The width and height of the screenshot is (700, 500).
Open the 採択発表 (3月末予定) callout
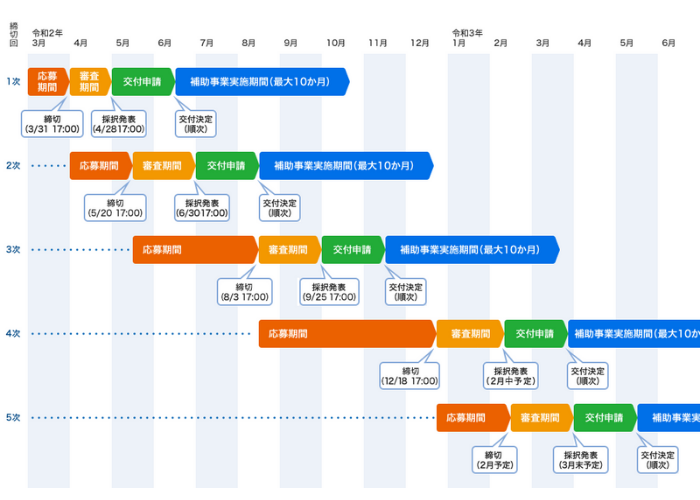[580, 459]
